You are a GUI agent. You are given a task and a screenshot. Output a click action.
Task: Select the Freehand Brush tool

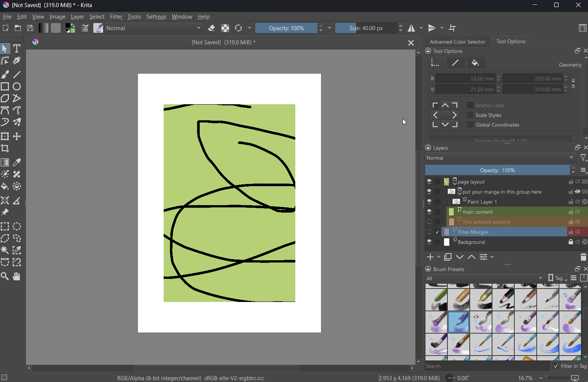5,74
